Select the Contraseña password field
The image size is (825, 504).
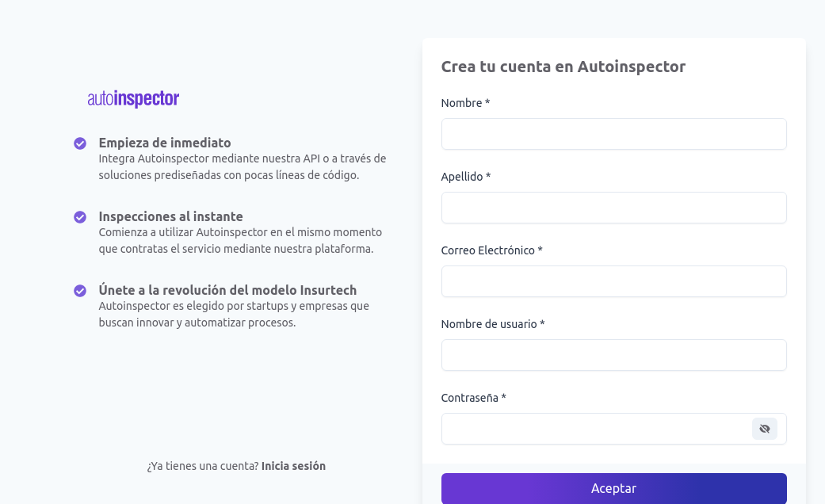(596, 429)
